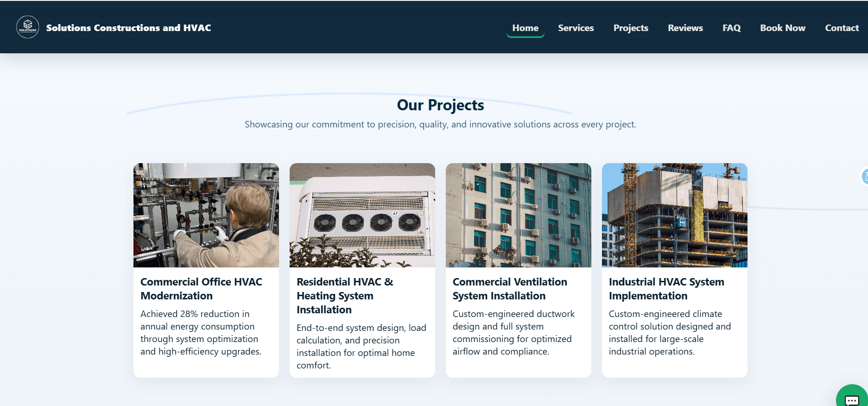
Task: Select Projects in the navigation bar
Action: pyautogui.click(x=631, y=28)
